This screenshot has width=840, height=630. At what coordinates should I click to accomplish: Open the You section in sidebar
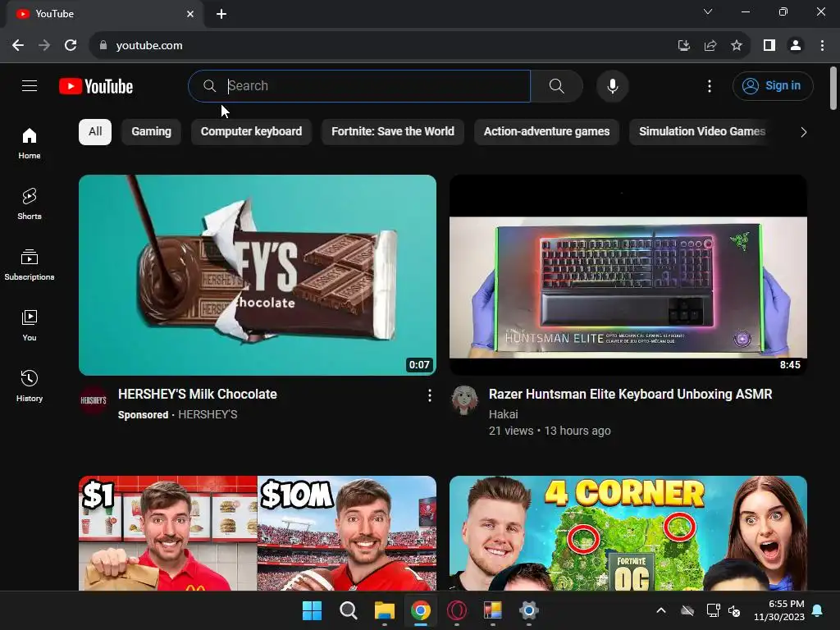tap(30, 325)
